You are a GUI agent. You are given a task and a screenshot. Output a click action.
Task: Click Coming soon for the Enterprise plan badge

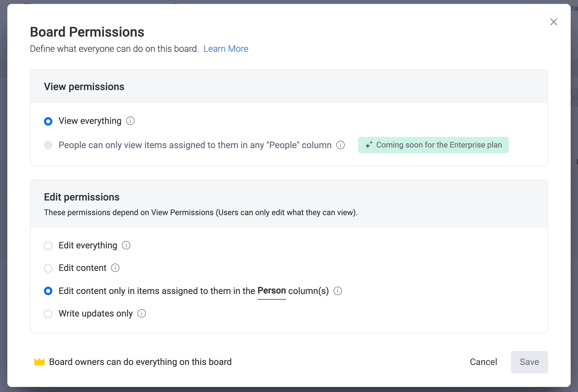pos(433,145)
